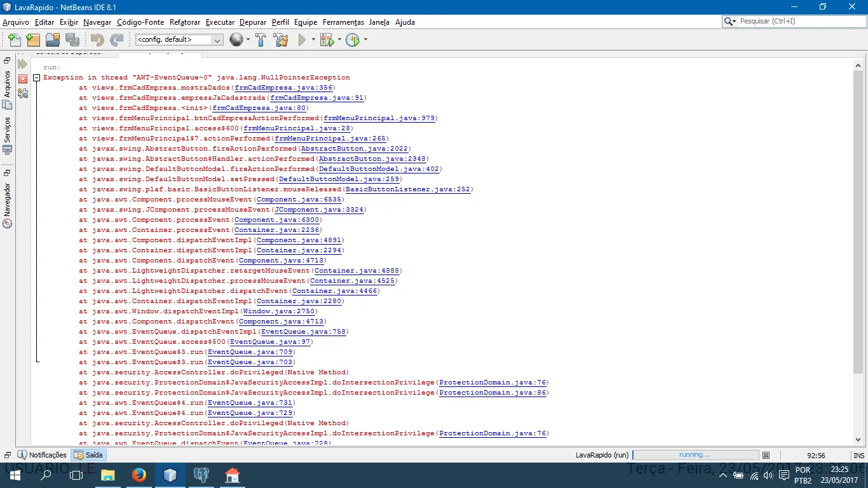Open the Notificações panel

pyautogui.click(x=42, y=455)
